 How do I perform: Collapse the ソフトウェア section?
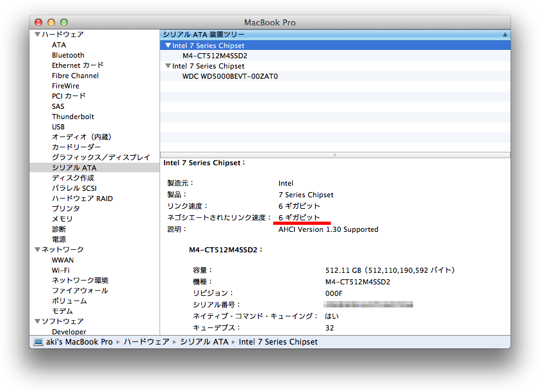(38, 321)
